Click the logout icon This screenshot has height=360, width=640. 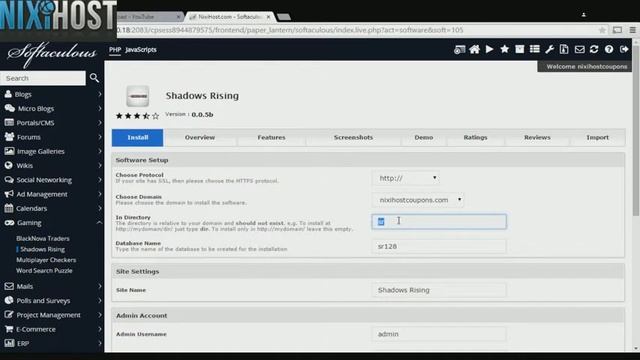(624, 49)
